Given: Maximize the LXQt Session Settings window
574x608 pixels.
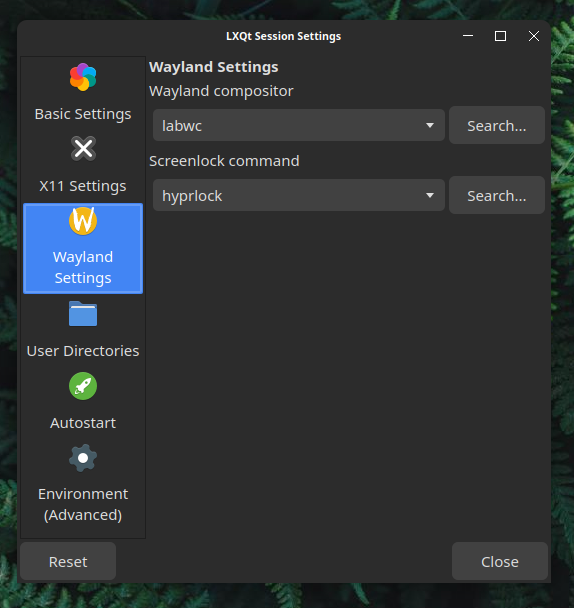Looking at the screenshot, I should (500, 36).
